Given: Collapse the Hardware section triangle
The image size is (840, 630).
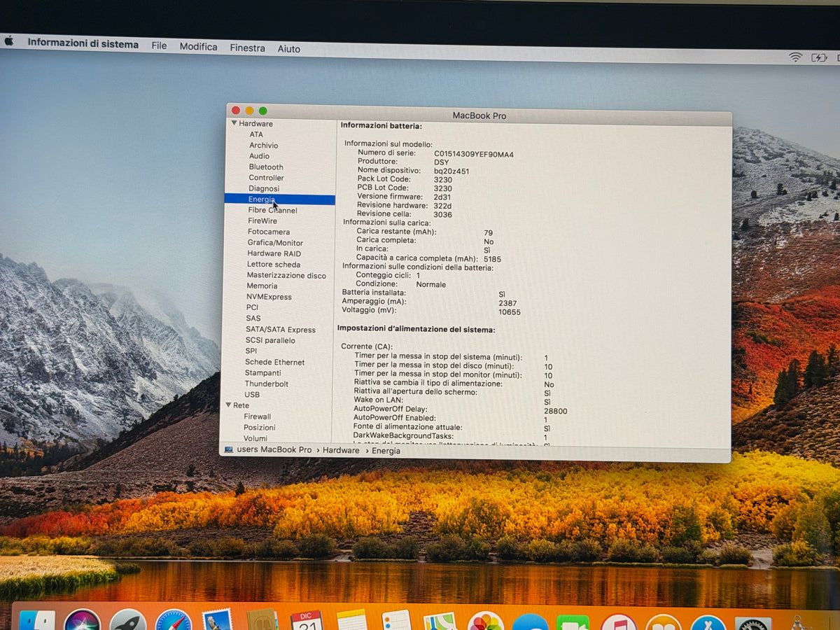Looking at the screenshot, I should click(x=234, y=123).
